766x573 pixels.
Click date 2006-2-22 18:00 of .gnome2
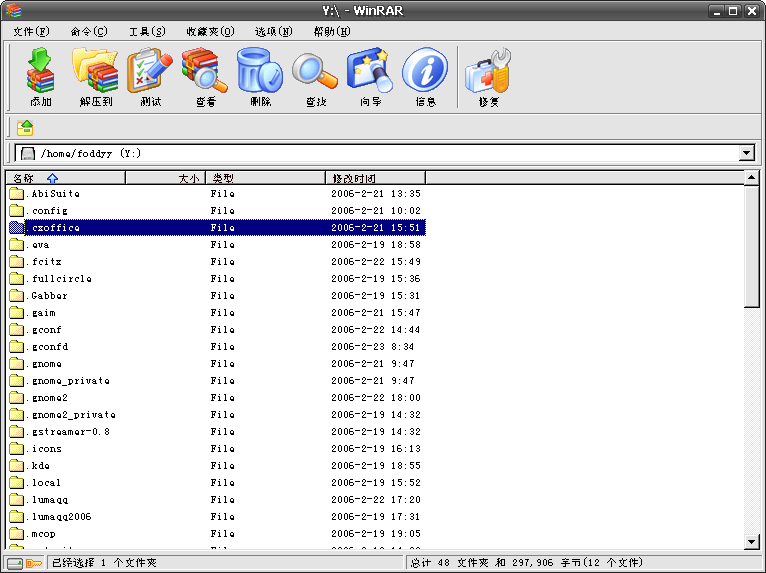[376, 398]
